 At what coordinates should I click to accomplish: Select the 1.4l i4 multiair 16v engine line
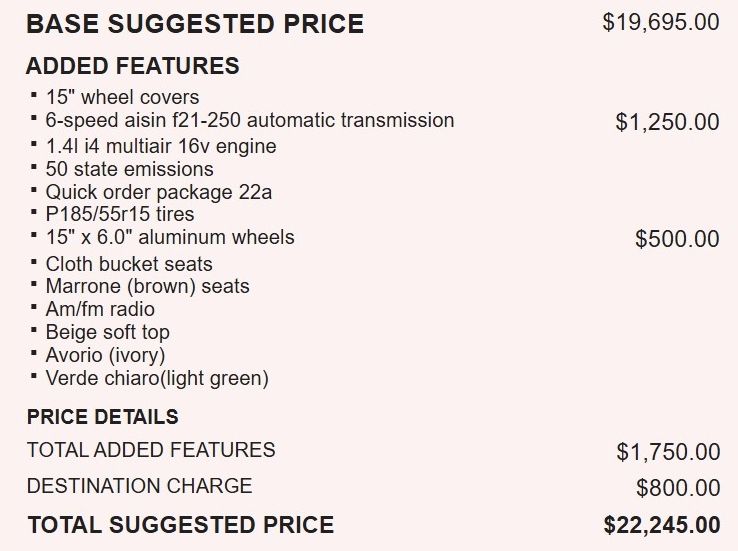[161, 146]
